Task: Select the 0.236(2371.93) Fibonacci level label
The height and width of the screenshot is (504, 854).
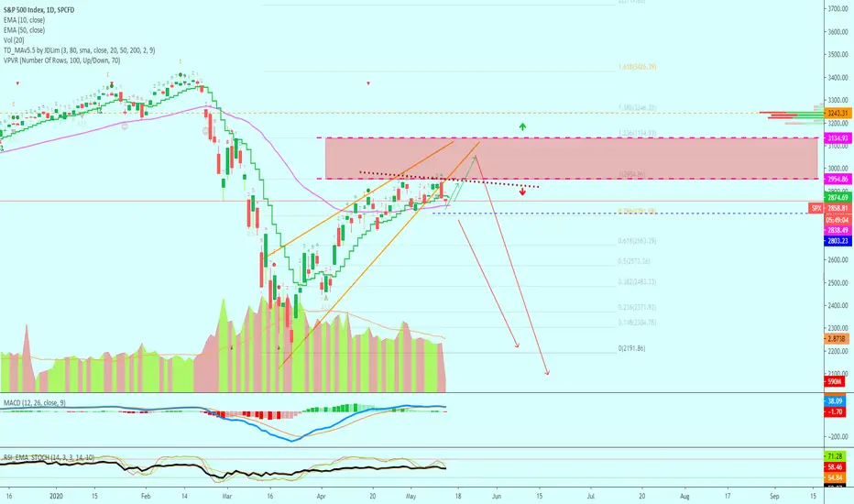Action: click(637, 307)
